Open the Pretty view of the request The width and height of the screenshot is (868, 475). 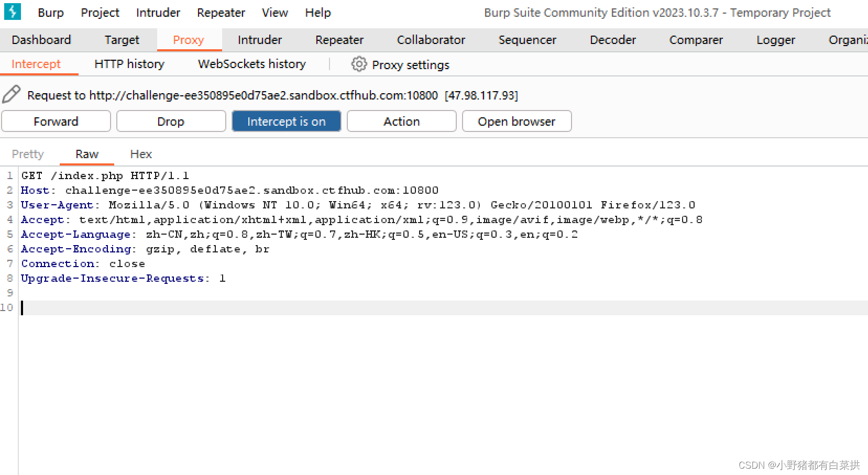click(x=27, y=153)
